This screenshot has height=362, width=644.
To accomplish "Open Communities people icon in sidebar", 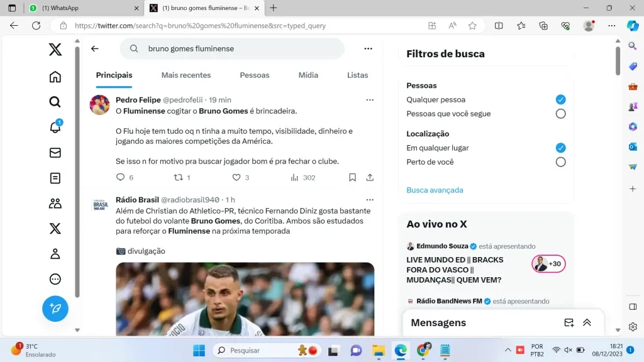I will pyautogui.click(x=55, y=204).
